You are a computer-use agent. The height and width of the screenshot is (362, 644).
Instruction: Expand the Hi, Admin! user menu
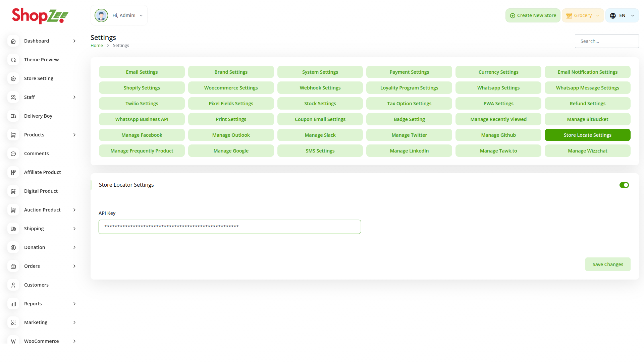119,15
